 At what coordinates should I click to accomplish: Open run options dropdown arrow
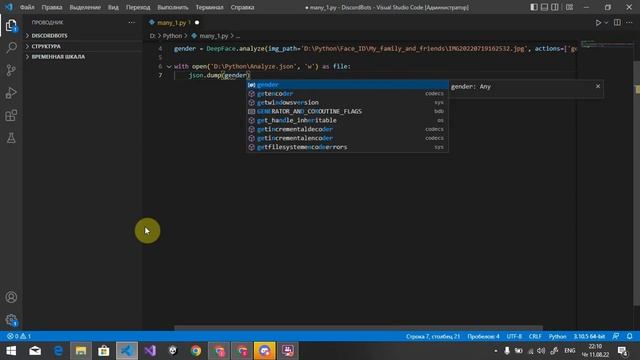coord(606,23)
